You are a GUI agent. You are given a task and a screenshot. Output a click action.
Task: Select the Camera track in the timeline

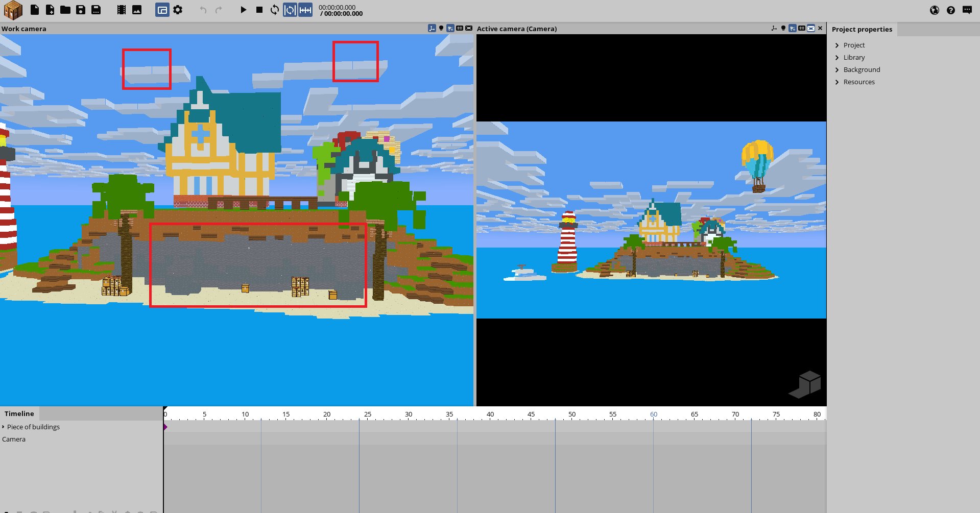(x=14, y=439)
